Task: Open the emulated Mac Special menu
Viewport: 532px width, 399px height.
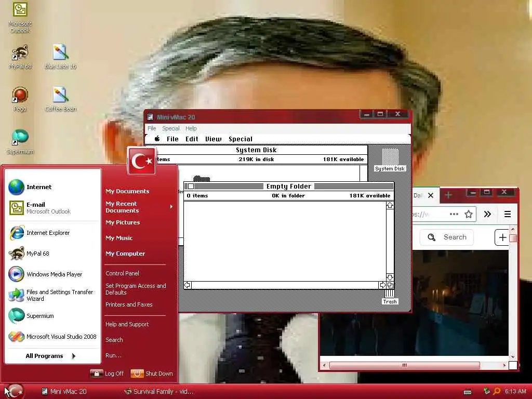Action: [240, 139]
